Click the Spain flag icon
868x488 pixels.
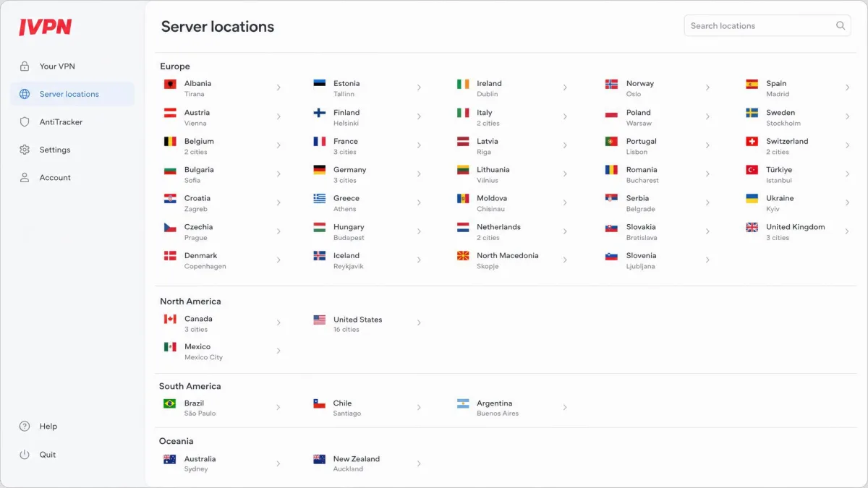point(752,84)
